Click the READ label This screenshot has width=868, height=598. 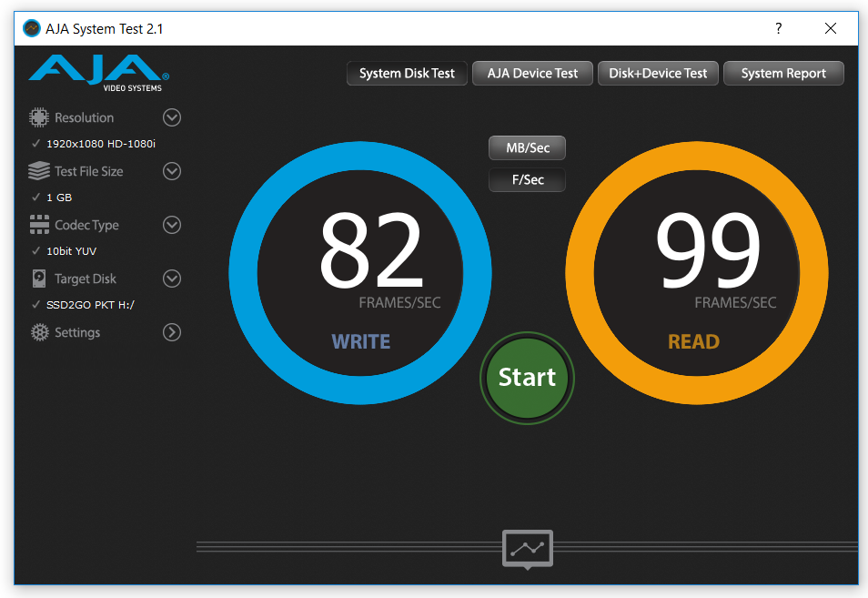(x=693, y=341)
